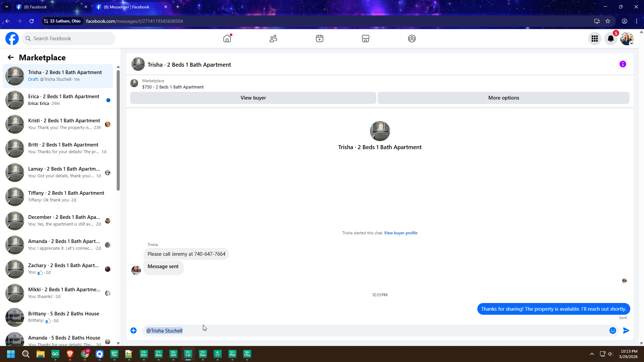Image resolution: width=644 pixels, height=362 pixels.
Task: Open the Kristi conversation
Action: [x=58, y=124]
